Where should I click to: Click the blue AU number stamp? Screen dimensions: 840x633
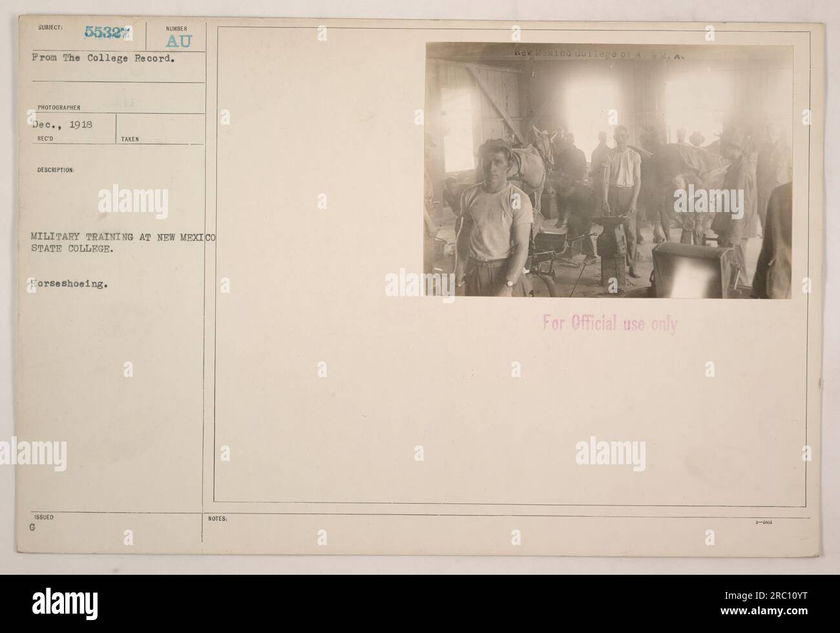tap(176, 42)
